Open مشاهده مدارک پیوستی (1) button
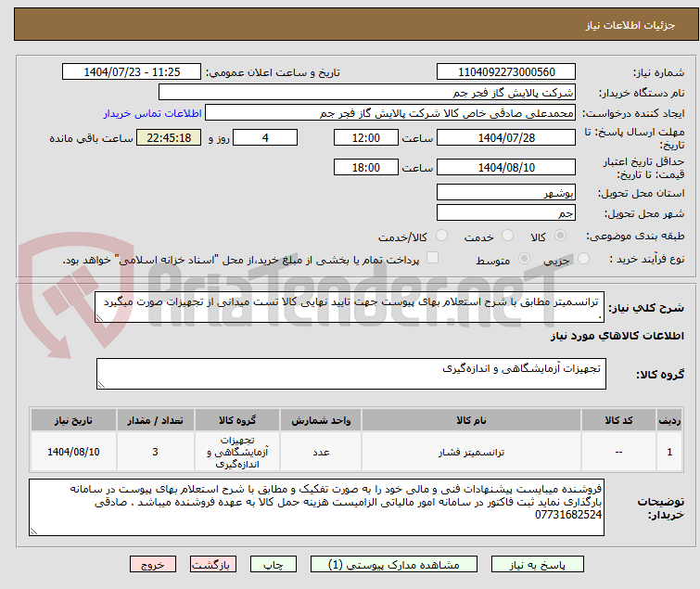 [x=394, y=565]
